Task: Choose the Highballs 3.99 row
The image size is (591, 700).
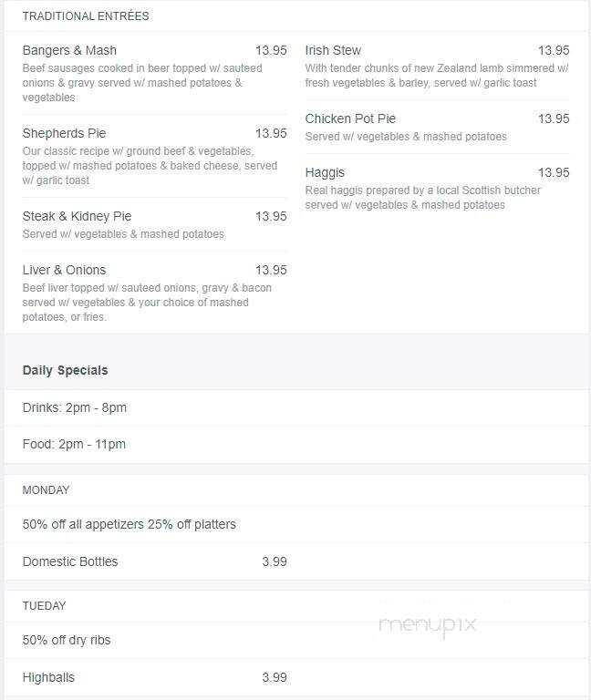Action: (x=154, y=678)
